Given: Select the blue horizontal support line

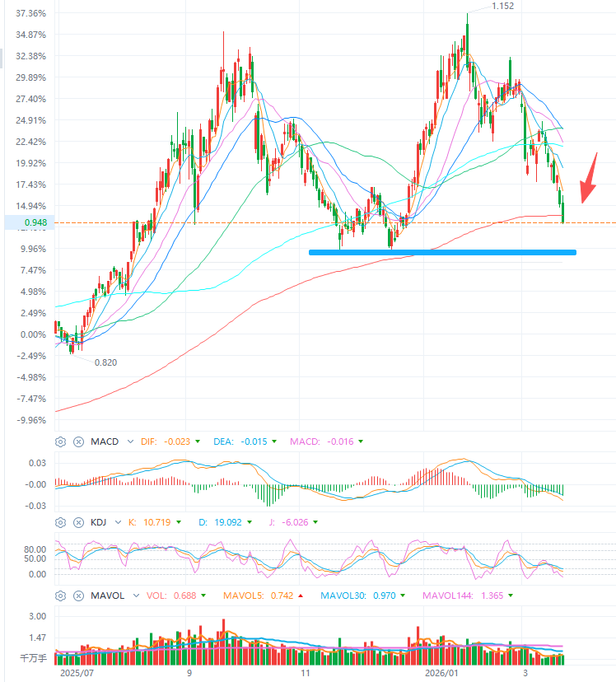Looking at the screenshot, I should pos(442,252).
